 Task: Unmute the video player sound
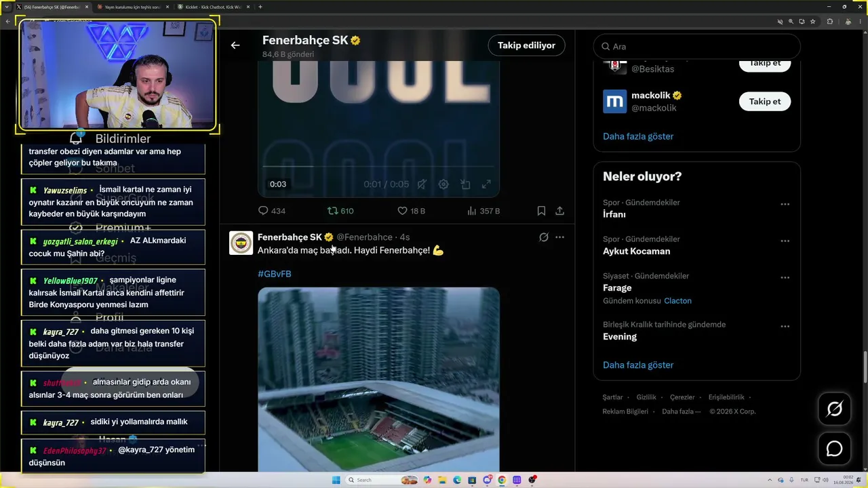point(422,184)
